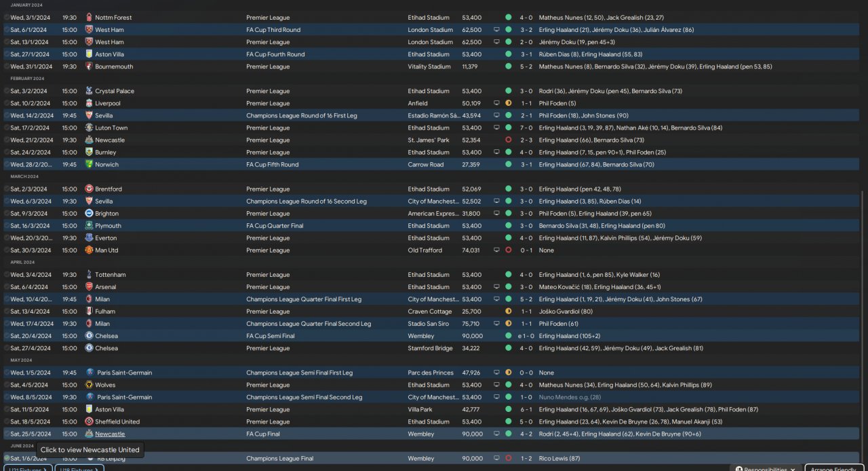This screenshot has height=471, width=868.
Task: Click the 'Joško Gvardiol (80)' scorer text
Action: [x=566, y=311]
